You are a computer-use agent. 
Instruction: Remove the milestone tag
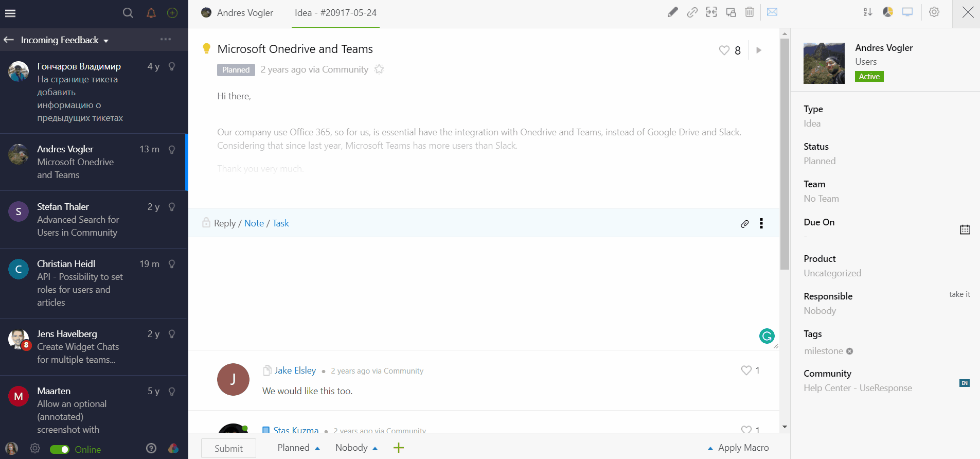(x=849, y=351)
